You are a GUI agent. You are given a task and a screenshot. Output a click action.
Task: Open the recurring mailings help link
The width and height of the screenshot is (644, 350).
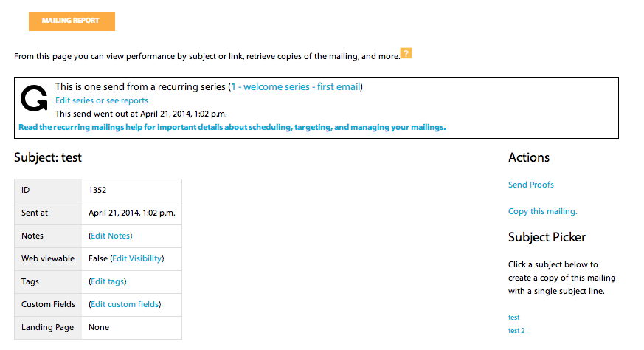point(232,127)
